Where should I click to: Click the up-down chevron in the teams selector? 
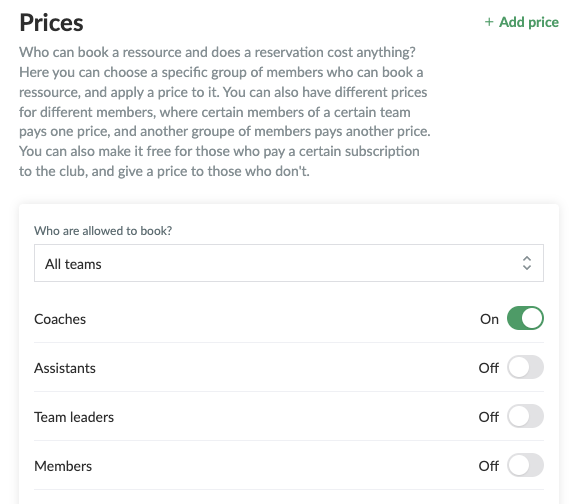(527, 263)
